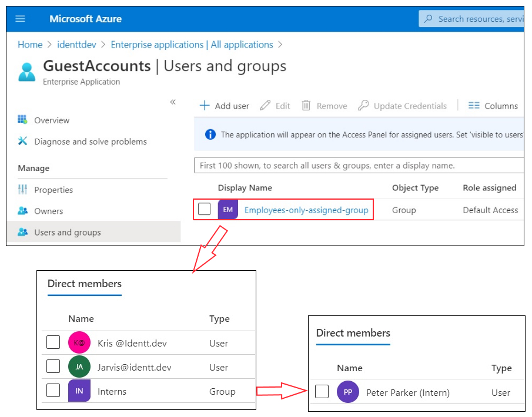This screenshot has height=417, width=532.
Task: Click the pencil Edit icon
Action: pyautogui.click(x=265, y=106)
